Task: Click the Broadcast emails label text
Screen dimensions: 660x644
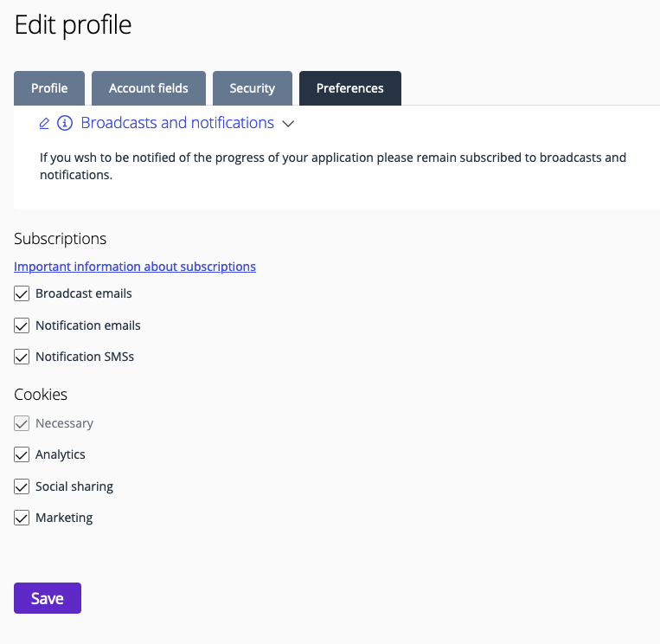Action: click(x=84, y=293)
